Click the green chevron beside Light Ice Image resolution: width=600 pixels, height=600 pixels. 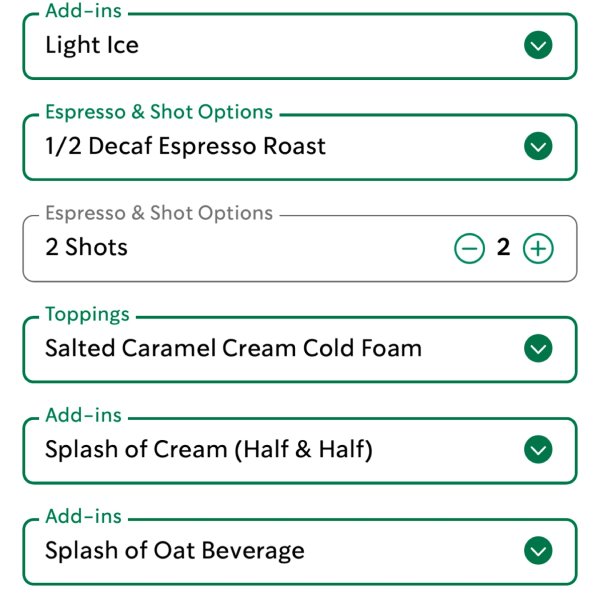tap(538, 46)
